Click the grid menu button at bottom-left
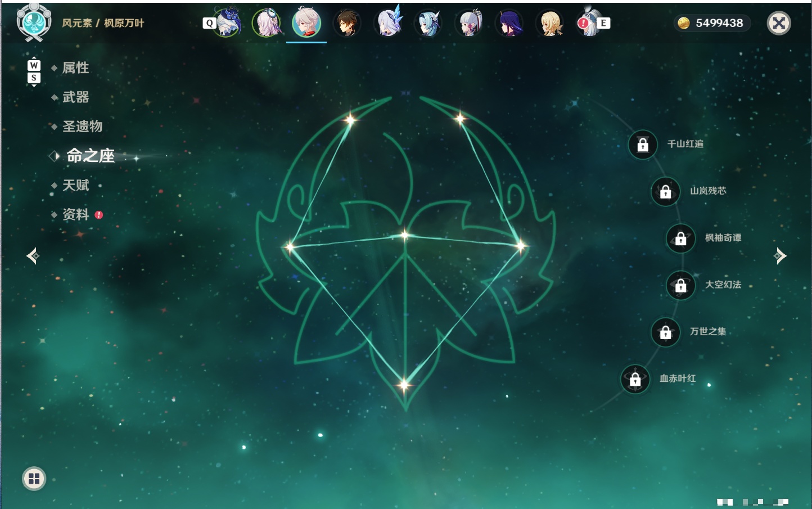The height and width of the screenshot is (509, 812). (34, 479)
